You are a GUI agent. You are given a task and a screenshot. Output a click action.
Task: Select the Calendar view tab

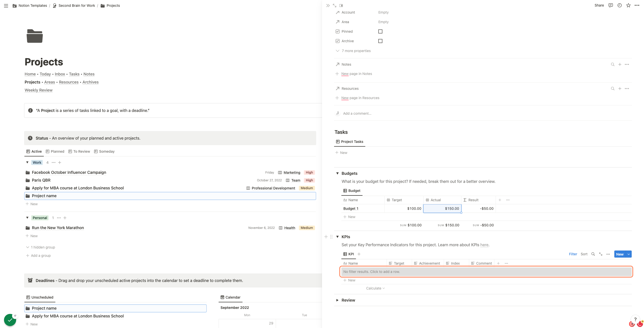(x=230, y=297)
